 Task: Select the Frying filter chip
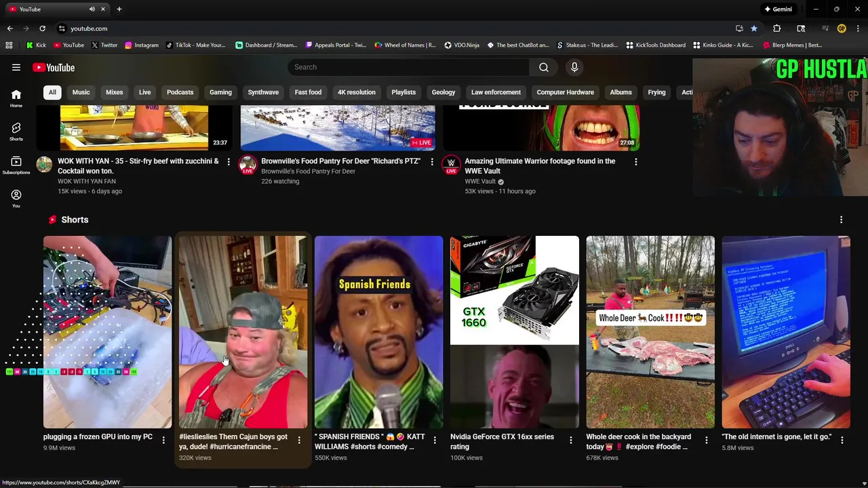click(x=656, y=92)
